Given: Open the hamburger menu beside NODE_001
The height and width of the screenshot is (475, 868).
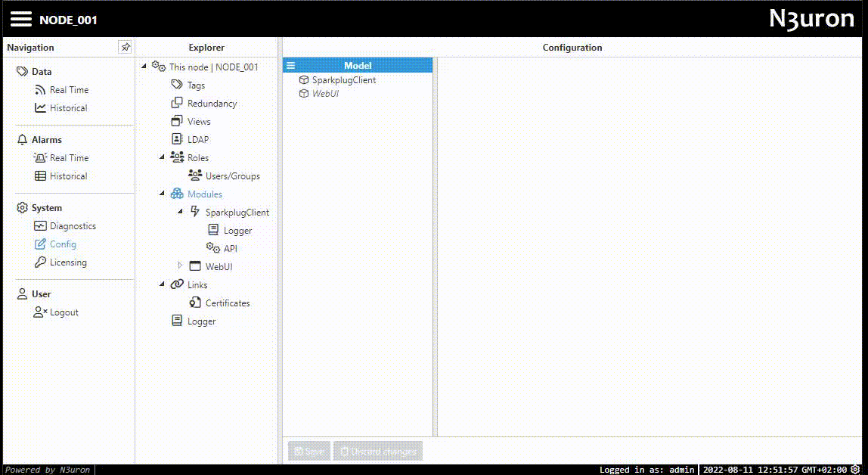Looking at the screenshot, I should pos(21,20).
